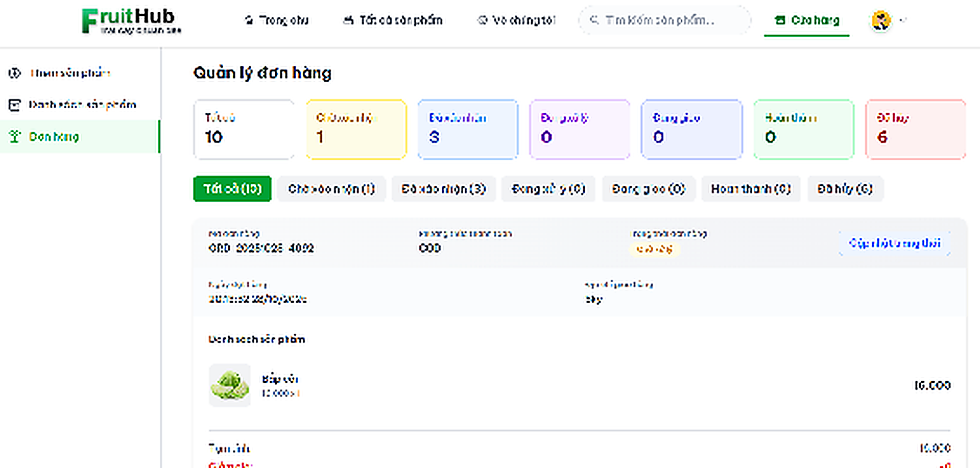The width and height of the screenshot is (980, 468).
Task: Open the Về chúng tôi page
Action: click(516, 20)
